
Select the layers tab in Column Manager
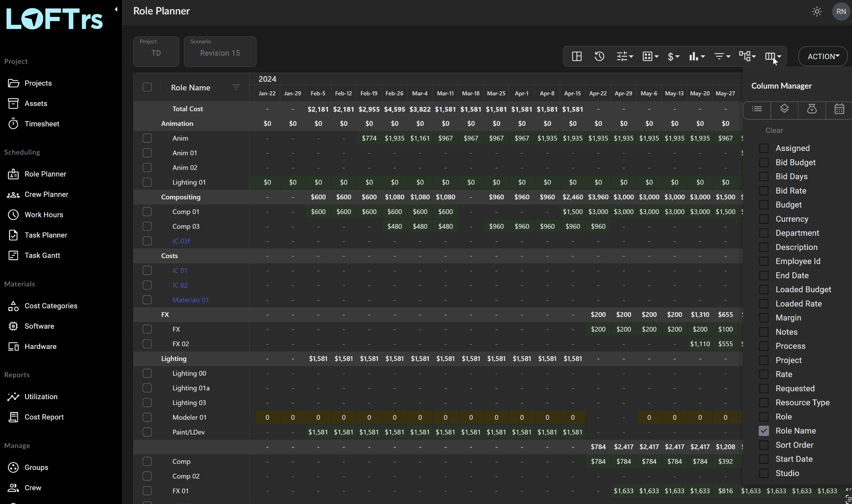coord(784,109)
